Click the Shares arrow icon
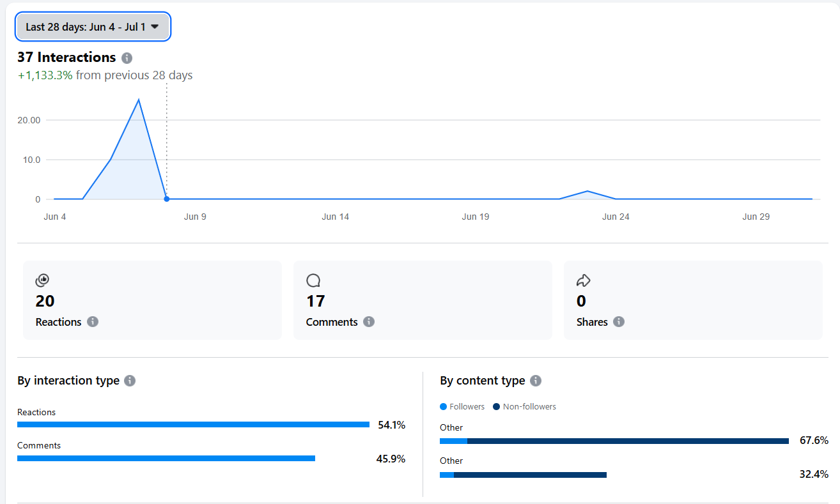840x504 pixels. coord(583,280)
